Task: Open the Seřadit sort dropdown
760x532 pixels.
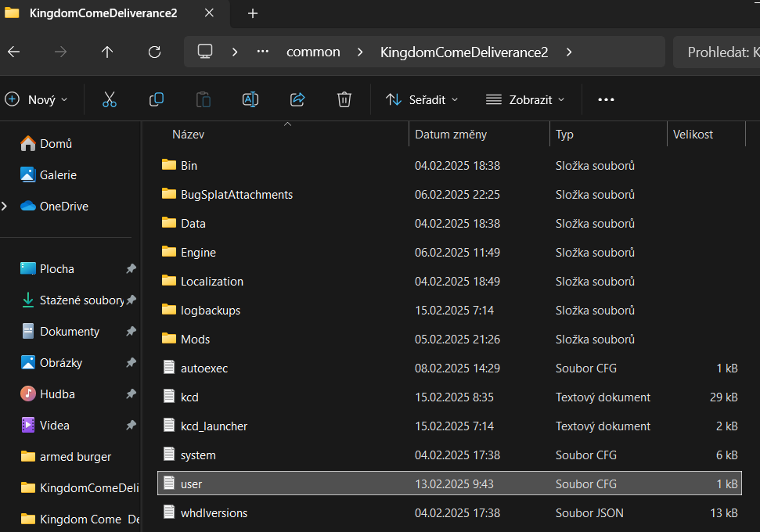Action: pyautogui.click(x=422, y=100)
